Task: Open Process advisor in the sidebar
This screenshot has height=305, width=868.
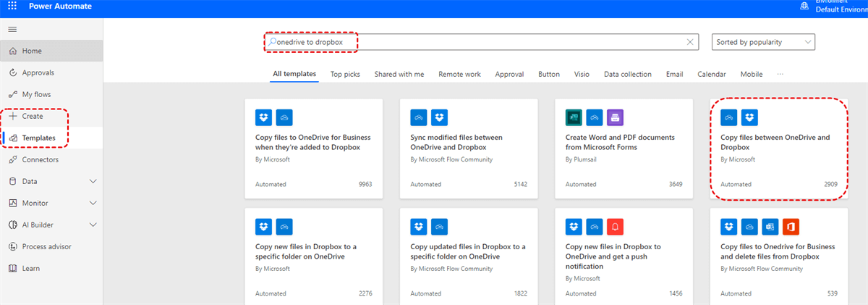Action: pos(51,246)
